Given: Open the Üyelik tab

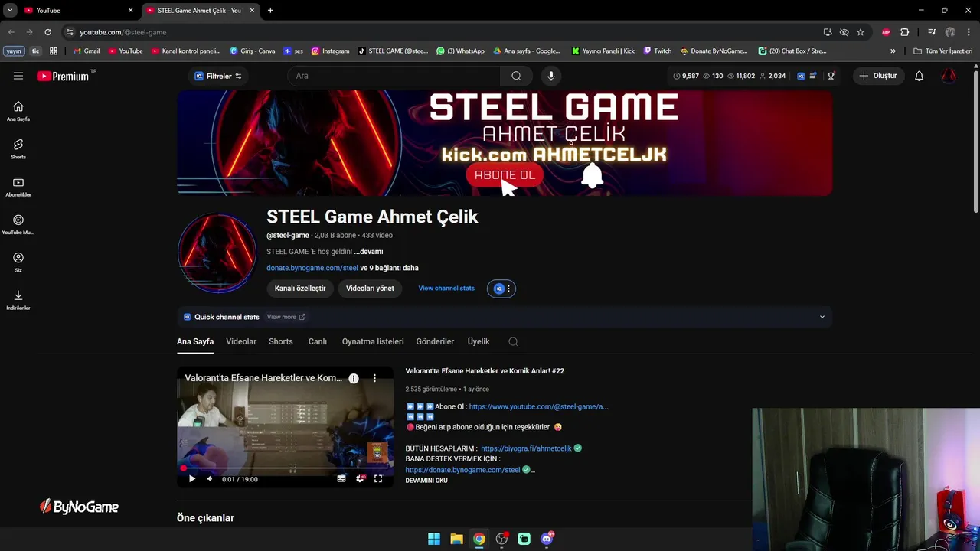Looking at the screenshot, I should pos(479,341).
